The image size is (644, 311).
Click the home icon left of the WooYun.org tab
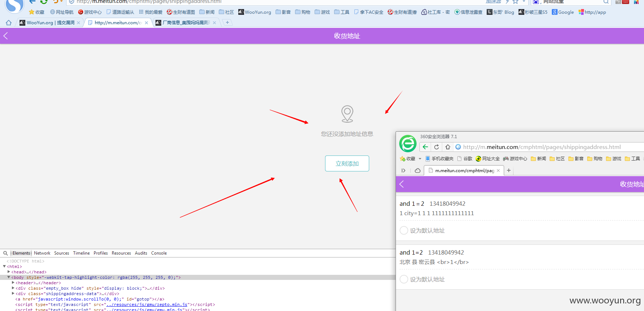coord(9,23)
